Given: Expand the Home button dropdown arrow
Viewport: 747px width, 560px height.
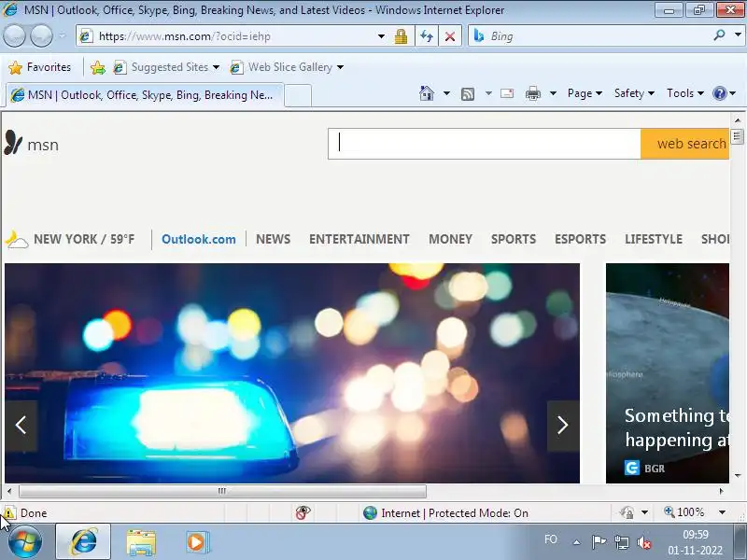Looking at the screenshot, I should 446,93.
